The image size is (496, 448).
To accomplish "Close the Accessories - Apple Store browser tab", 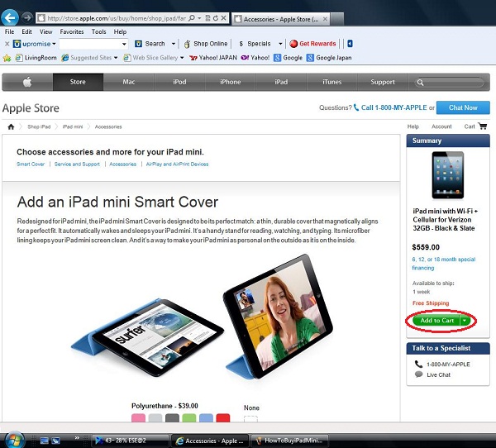I will (x=325, y=19).
